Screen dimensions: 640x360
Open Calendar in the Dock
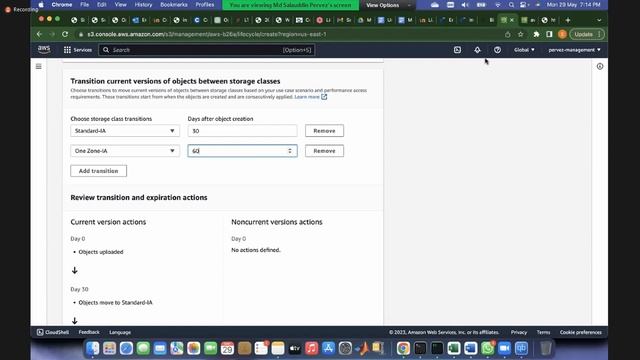click(x=227, y=348)
